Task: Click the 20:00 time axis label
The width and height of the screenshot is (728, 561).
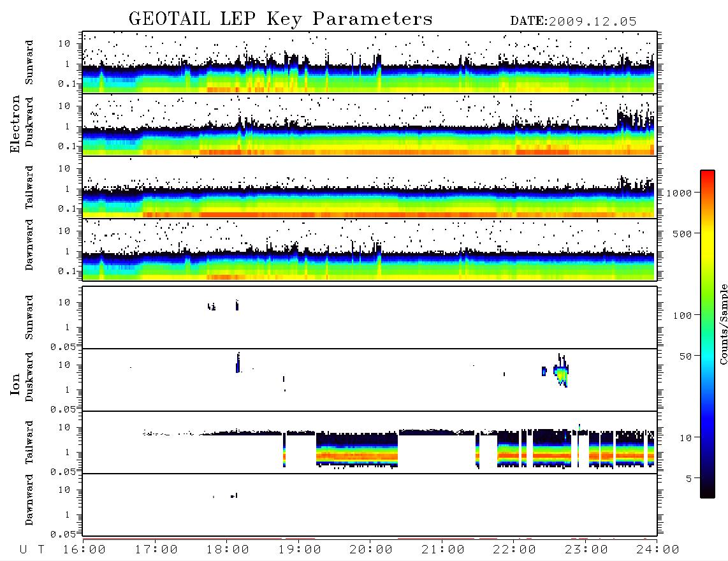Action: coord(372,550)
